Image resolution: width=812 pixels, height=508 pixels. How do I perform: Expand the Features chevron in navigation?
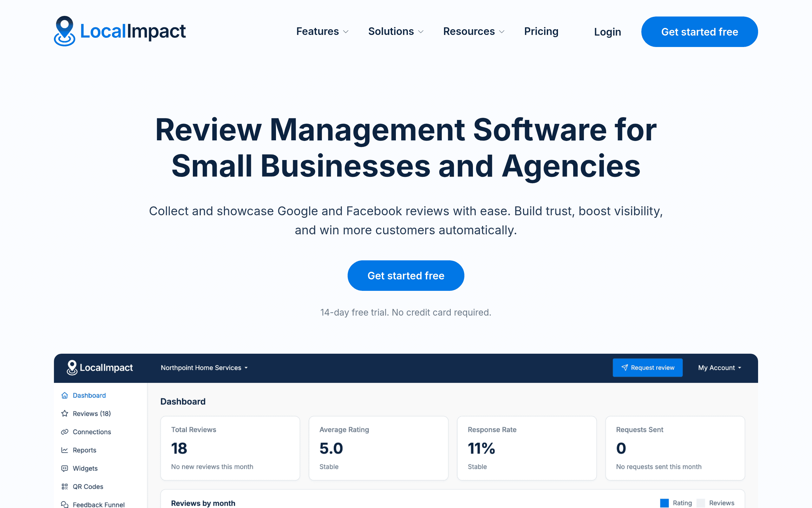(346, 31)
